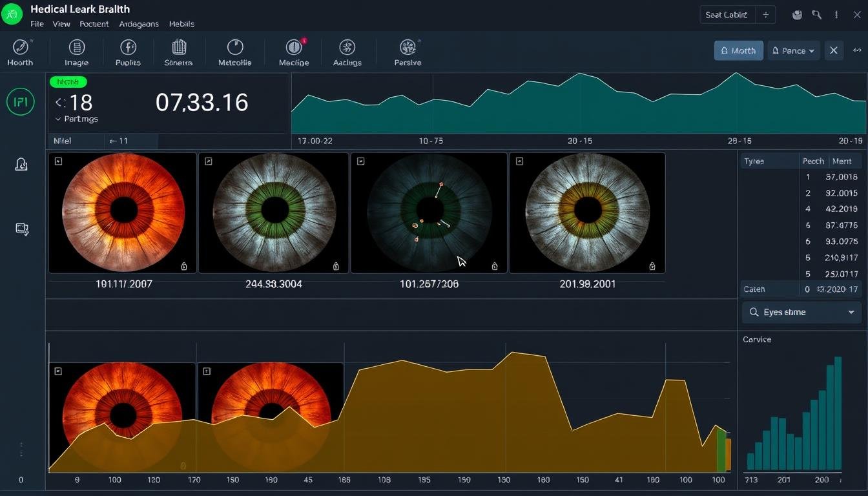Select the orange iris thumbnail 101117/2007
The height and width of the screenshot is (496, 868).
tap(123, 212)
